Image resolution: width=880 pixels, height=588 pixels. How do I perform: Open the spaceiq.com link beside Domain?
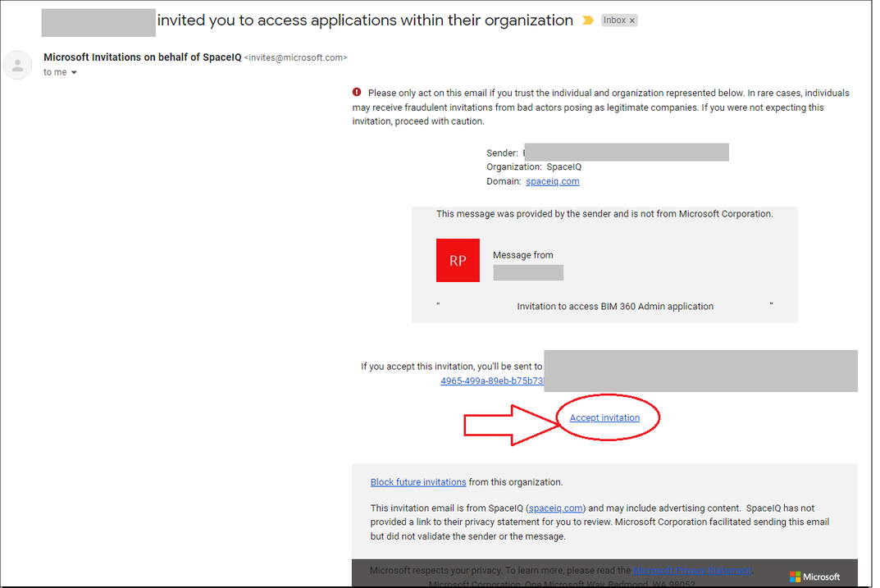[552, 181]
